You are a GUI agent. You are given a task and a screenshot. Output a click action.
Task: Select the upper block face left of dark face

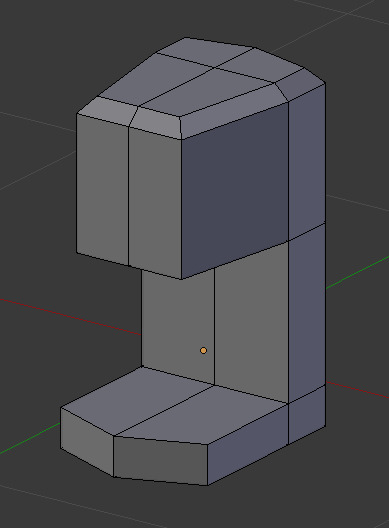pos(155,203)
